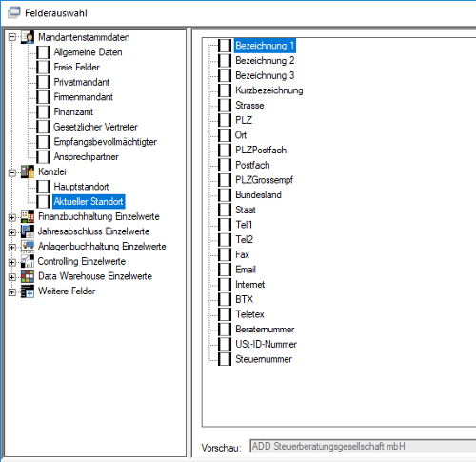
Task: Expand the Weitere Felder node
Action: coord(12,292)
